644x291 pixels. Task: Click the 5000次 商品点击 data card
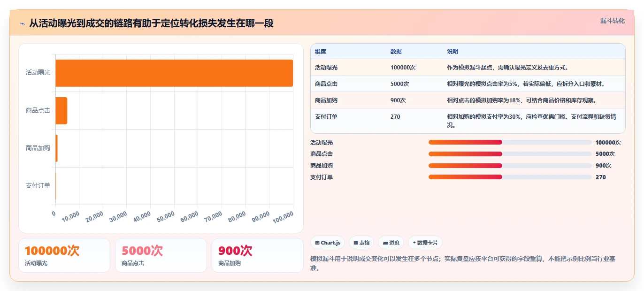[161, 255]
